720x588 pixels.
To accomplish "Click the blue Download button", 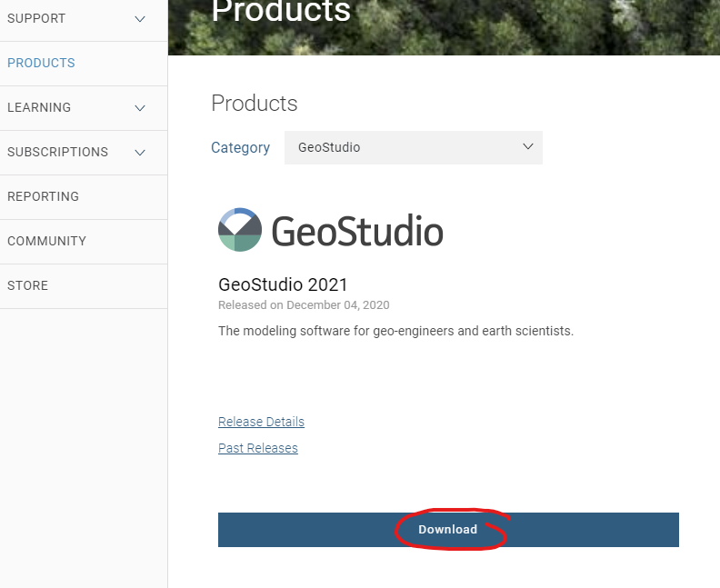I will [x=448, y=530].
